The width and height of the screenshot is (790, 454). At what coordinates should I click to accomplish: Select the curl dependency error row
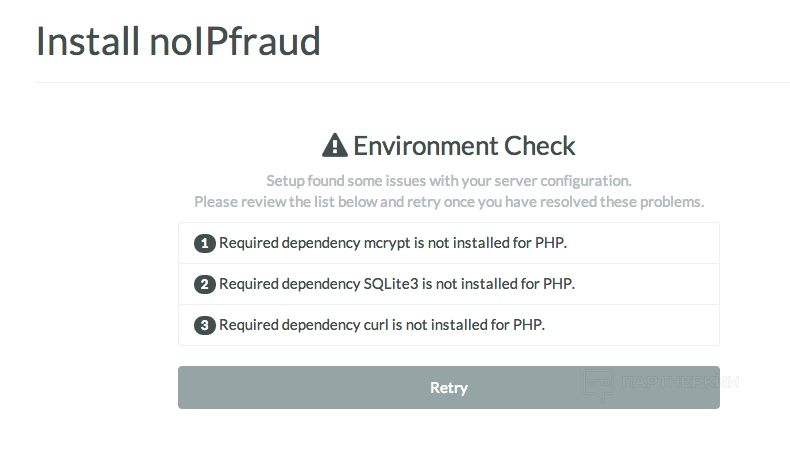click(x=448, y=325)
